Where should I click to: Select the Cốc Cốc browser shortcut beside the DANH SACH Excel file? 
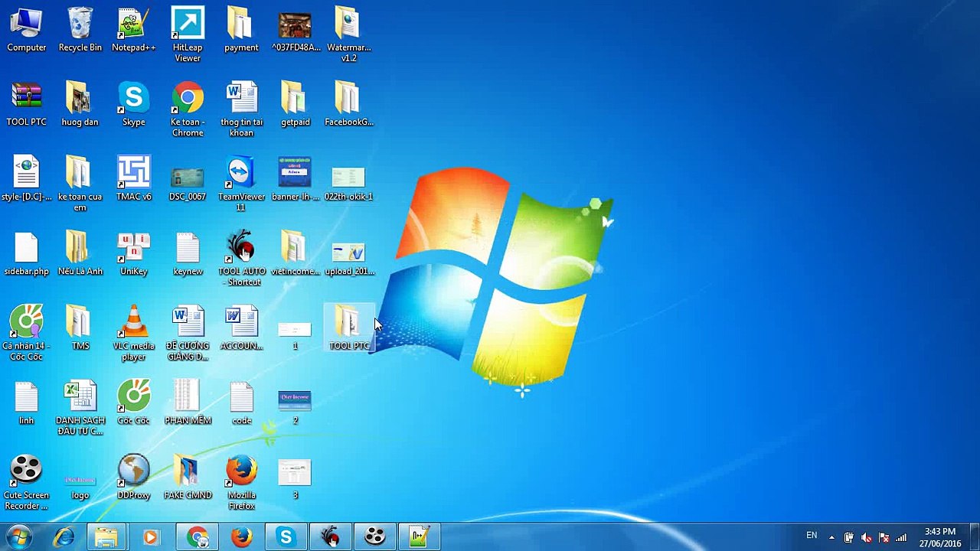134,403
